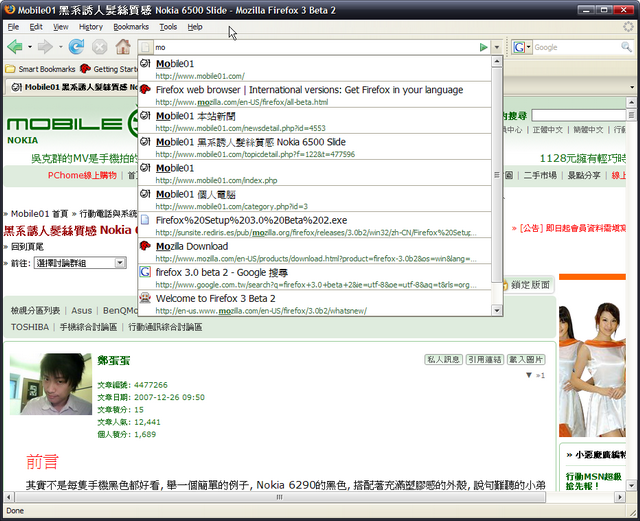Open the Getting Started bookmark

pyautogui.click(x=109, y=69)
